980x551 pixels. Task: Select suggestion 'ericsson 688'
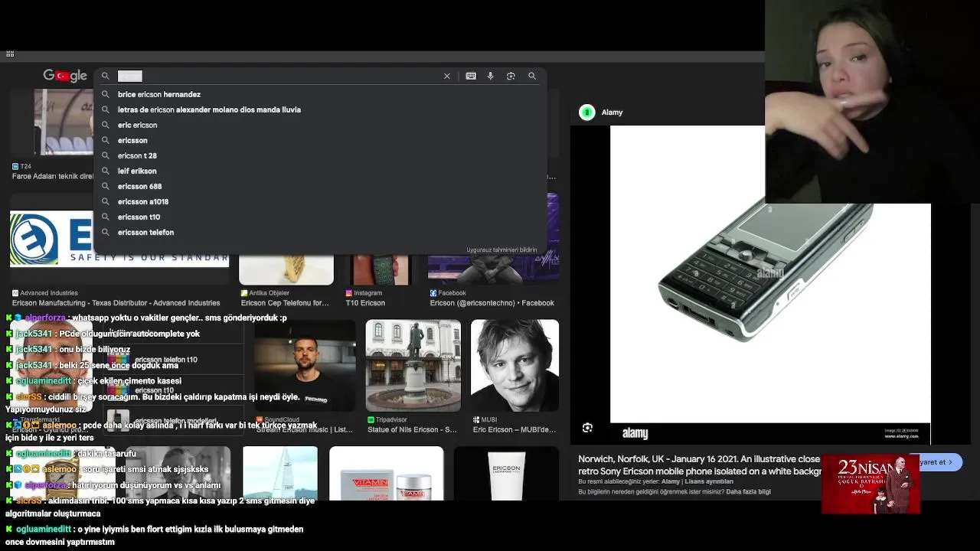click(139, 186)
